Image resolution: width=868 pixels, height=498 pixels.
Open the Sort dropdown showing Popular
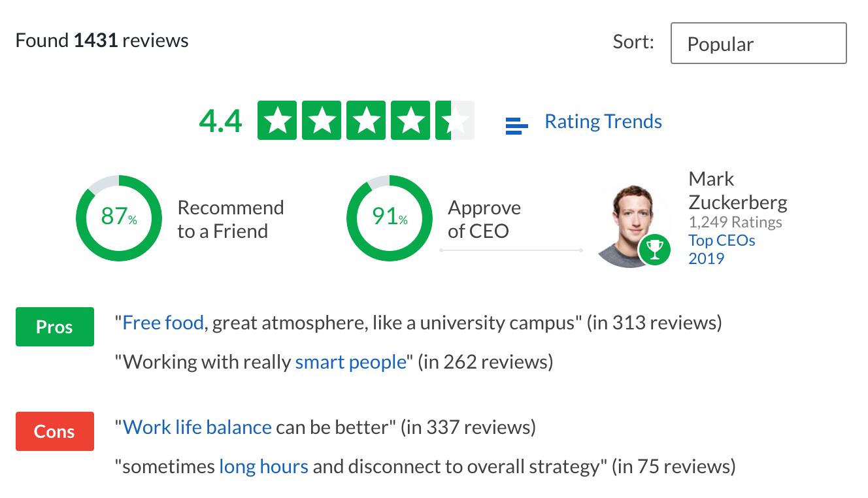coord(758,43)
